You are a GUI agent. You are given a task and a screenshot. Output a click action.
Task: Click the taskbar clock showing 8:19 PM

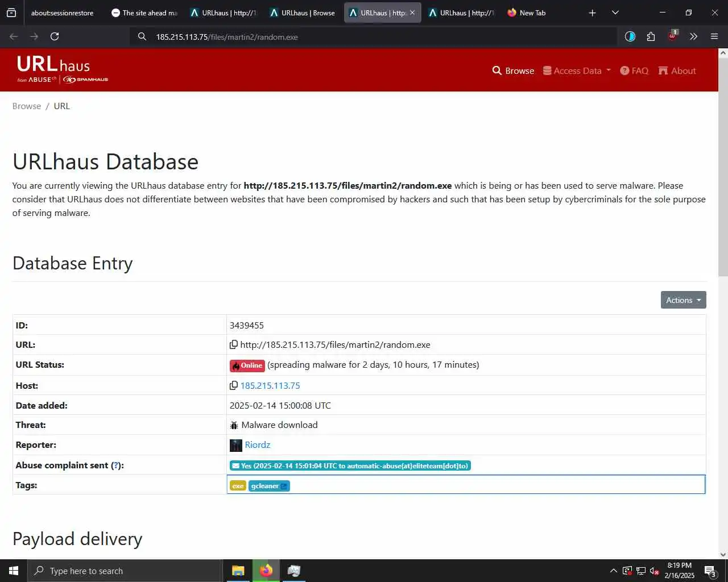680,571
